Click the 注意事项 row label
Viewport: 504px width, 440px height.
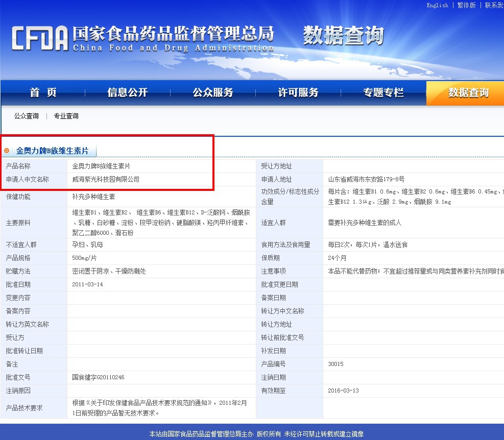(x=274, y=271)
